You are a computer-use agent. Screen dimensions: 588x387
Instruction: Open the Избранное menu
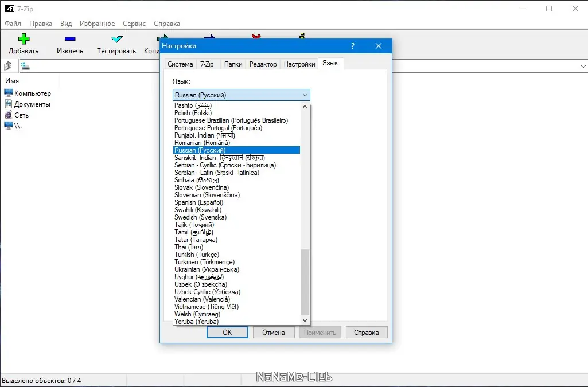click(97, 24)
